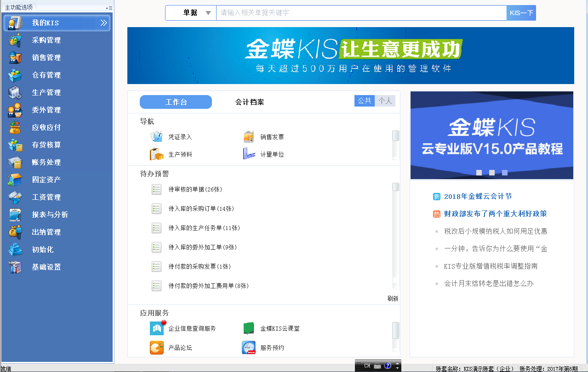Screen dimensions: 588x372
Task: Open the 报表与分析 module icon
Action: tap(15, 214)
